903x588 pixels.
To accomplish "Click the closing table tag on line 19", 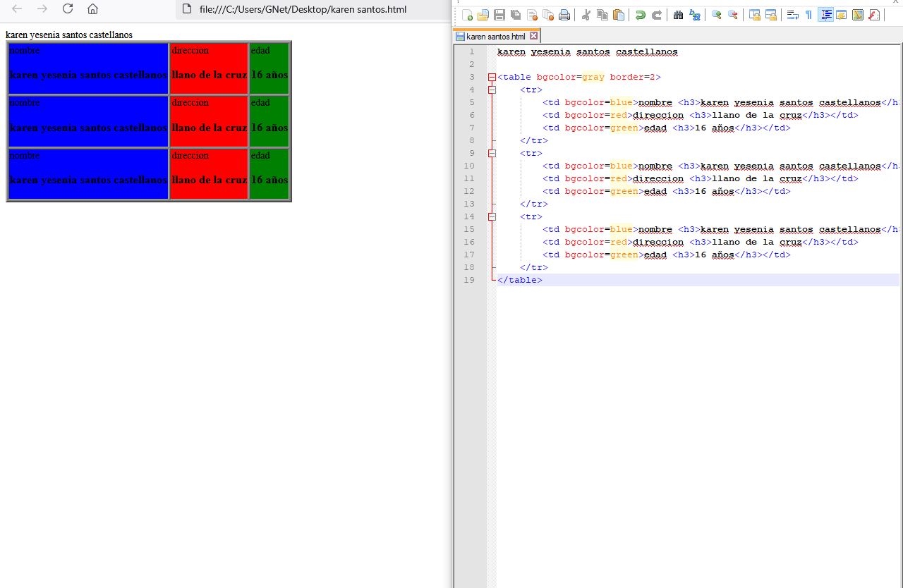I will [x=520, y=280].
